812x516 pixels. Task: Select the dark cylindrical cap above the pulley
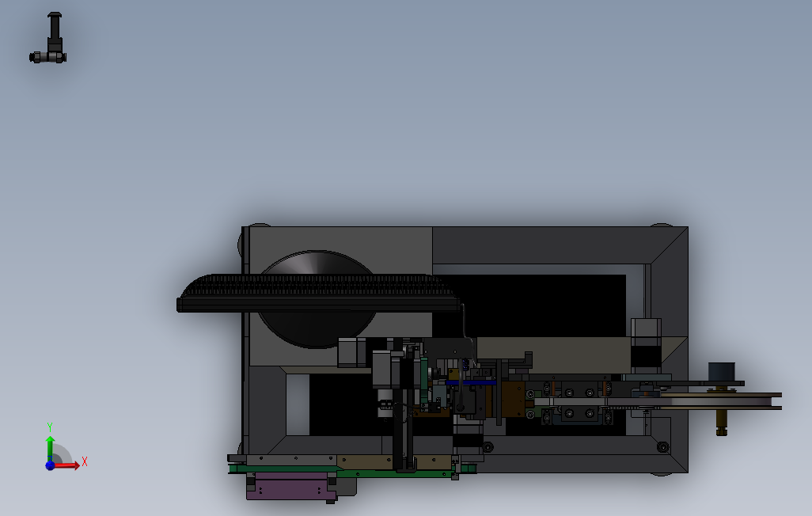[x=721, y=372]
